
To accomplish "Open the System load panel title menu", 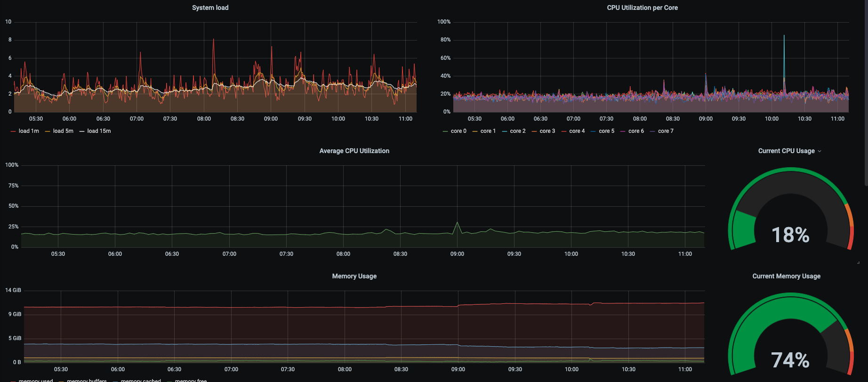I will click(x=210, y=8).
